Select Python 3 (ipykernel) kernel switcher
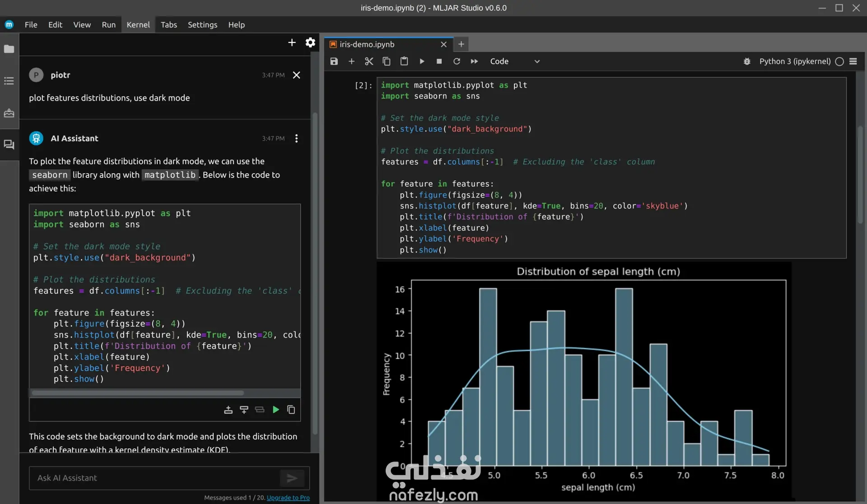Viewport: 867px width, 504px height. [x=795, y=61]
